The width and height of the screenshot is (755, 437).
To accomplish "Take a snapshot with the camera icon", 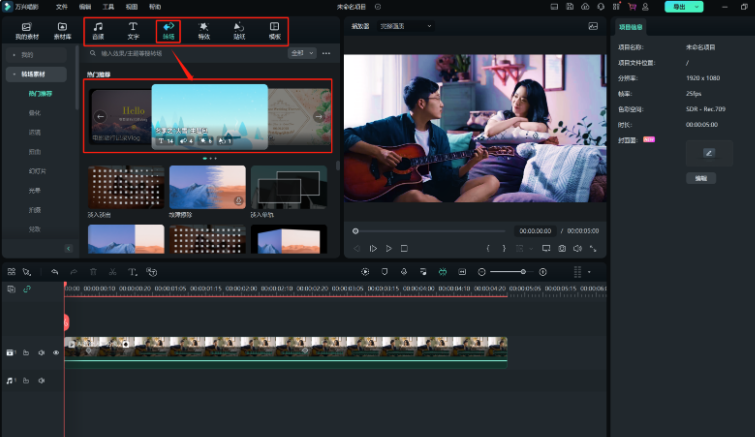I will [562, 248].
